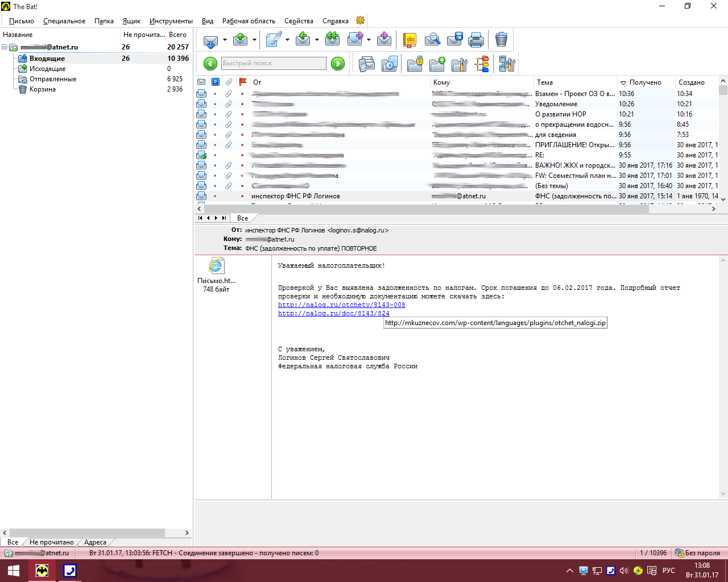The image size is (728, 582).
Task: Open dropdown arrow next to new message quill
Action: point(287,40)
